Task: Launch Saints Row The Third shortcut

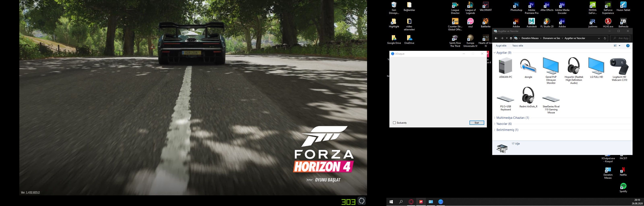Action: tap(455, 41)
